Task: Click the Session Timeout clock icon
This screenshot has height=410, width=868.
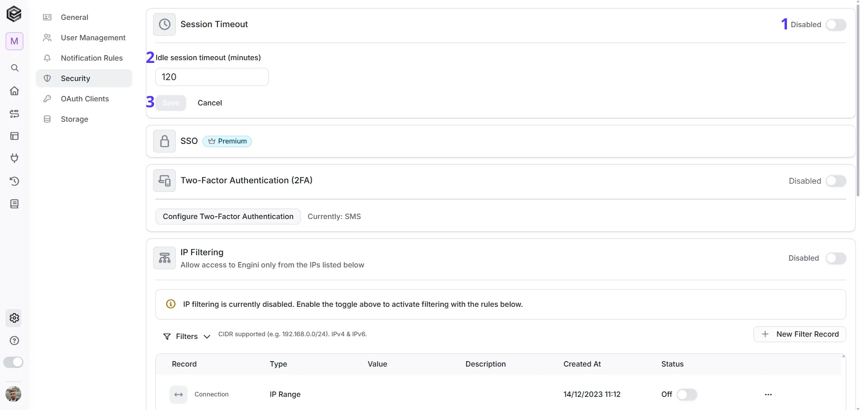Action: coord(164,24)
